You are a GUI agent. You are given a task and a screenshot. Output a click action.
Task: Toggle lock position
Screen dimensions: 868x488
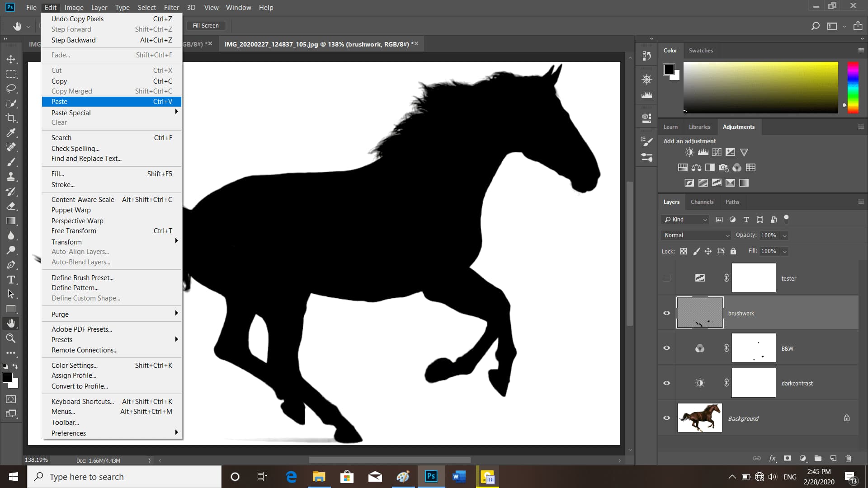[708, 251]
